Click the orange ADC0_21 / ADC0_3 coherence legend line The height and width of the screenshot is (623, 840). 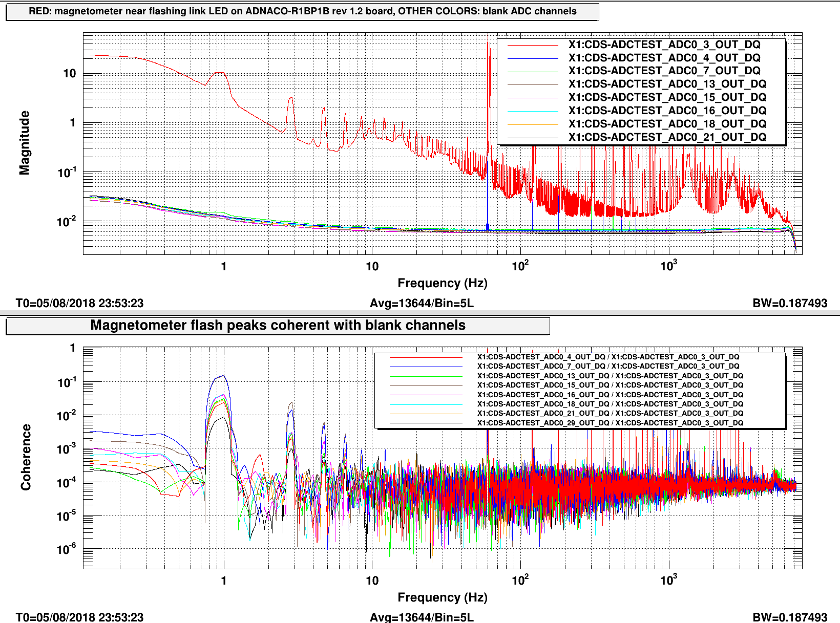click(x=426, y=414)
